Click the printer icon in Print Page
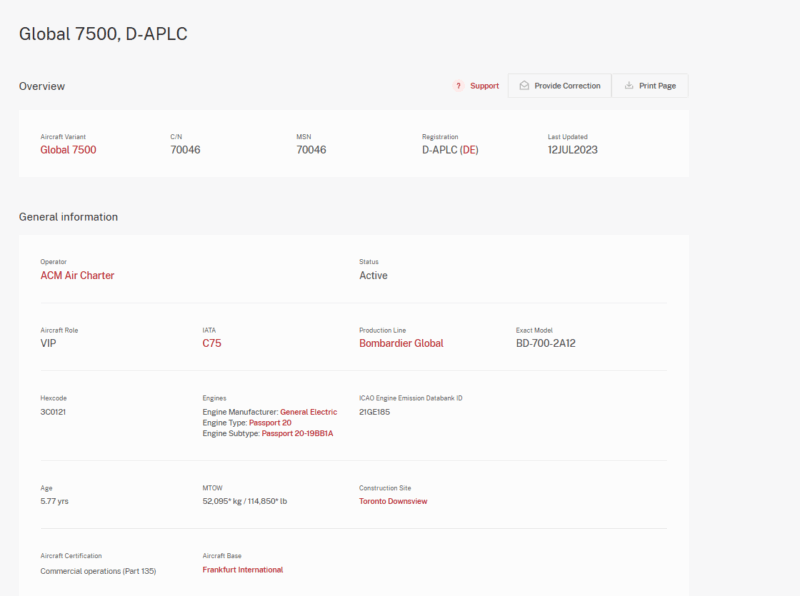800x596 pixels. click(x=629, y=86)
